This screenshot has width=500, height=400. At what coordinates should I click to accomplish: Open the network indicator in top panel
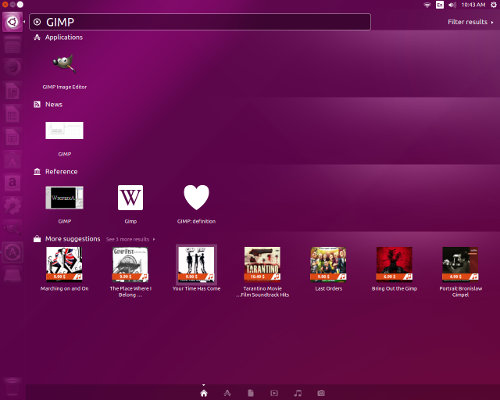pyautogui.click(x=427, y=5)
